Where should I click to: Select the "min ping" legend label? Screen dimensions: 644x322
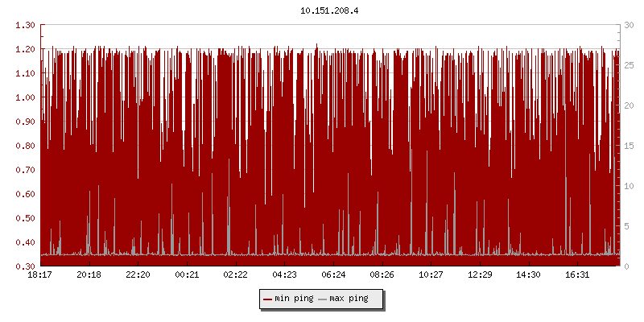point(294,299)
